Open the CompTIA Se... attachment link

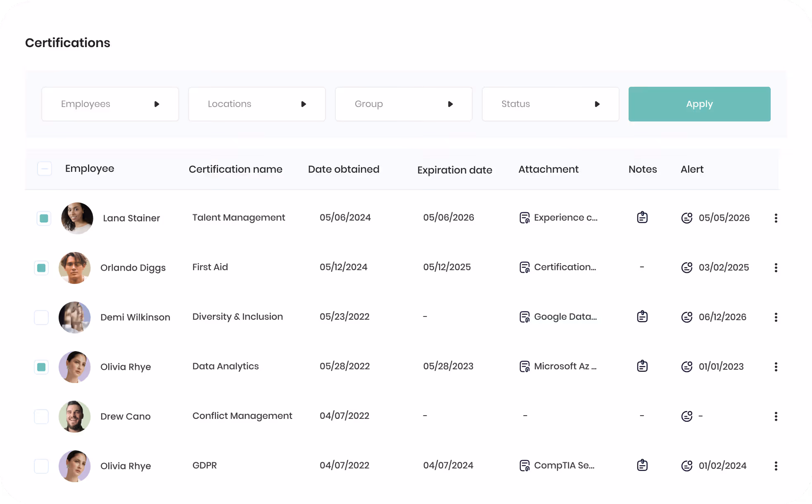click(x=564, y=466)
